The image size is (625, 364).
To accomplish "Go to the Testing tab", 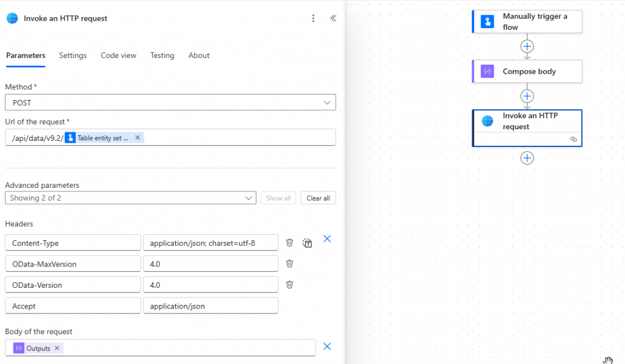I will point(162,55).
